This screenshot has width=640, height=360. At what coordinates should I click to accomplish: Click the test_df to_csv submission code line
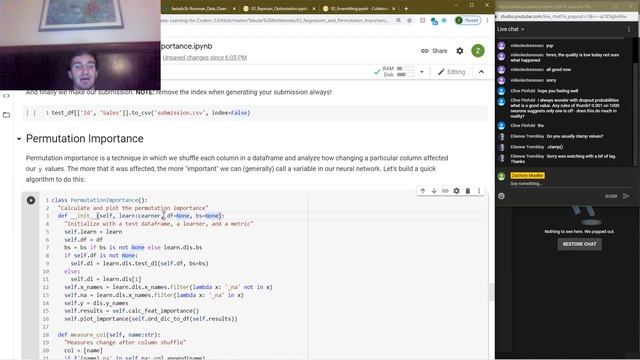(x=151, y=113)
